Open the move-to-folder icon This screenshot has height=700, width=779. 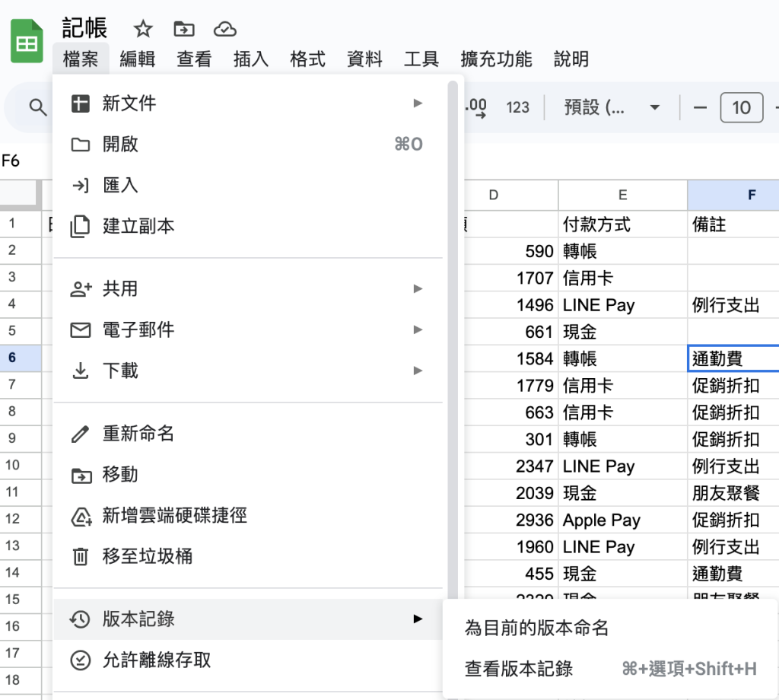(x=183, y=28)
